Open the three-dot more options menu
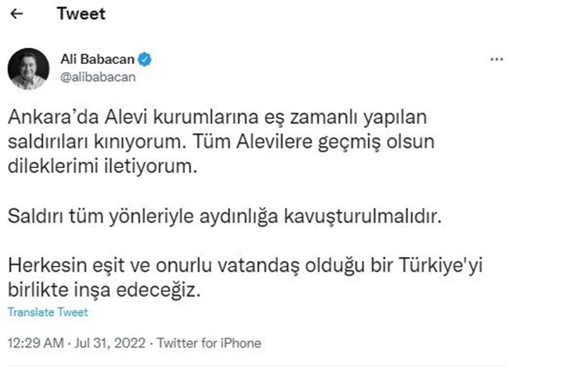The image size is (563, 392). pos(497,59)
